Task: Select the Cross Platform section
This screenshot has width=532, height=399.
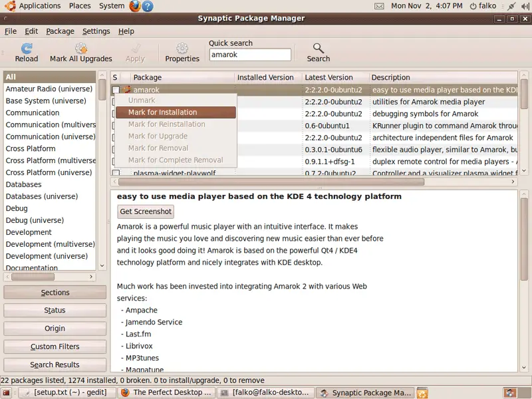Action: pyautogui.click(x=49, y=148)
